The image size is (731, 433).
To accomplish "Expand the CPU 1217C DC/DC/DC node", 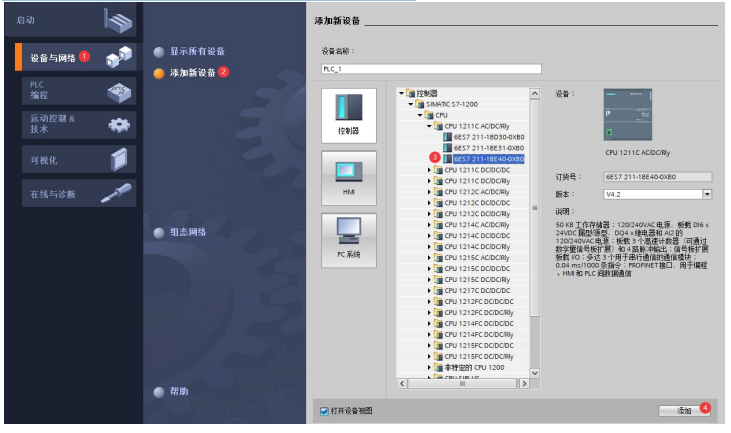I will click(x=429, y=290).
